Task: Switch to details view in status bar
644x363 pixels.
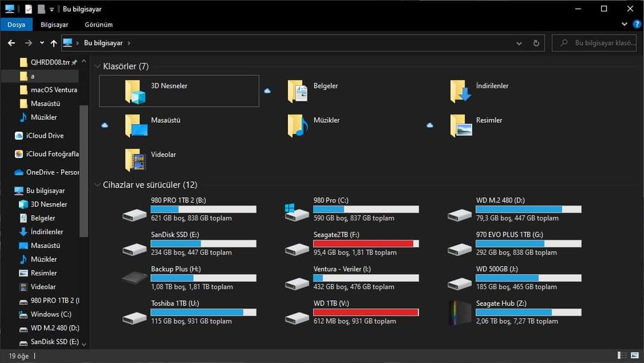Action: coord(622,356)
